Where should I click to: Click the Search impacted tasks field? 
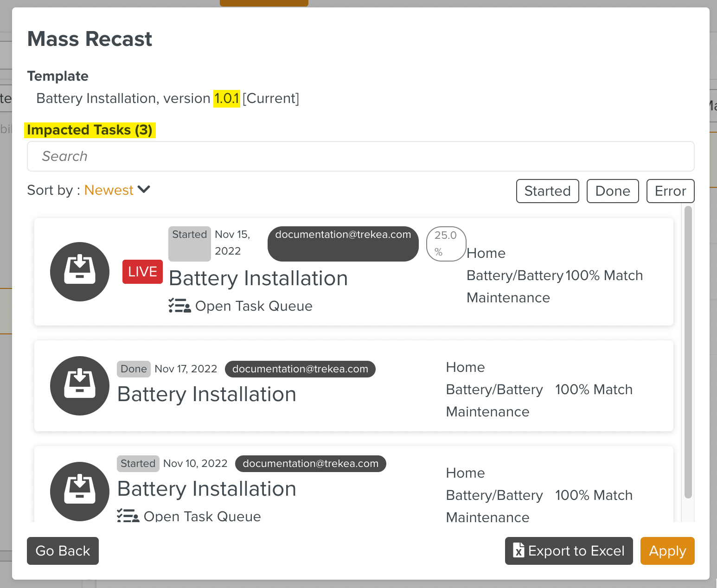(x=360, y=156)
